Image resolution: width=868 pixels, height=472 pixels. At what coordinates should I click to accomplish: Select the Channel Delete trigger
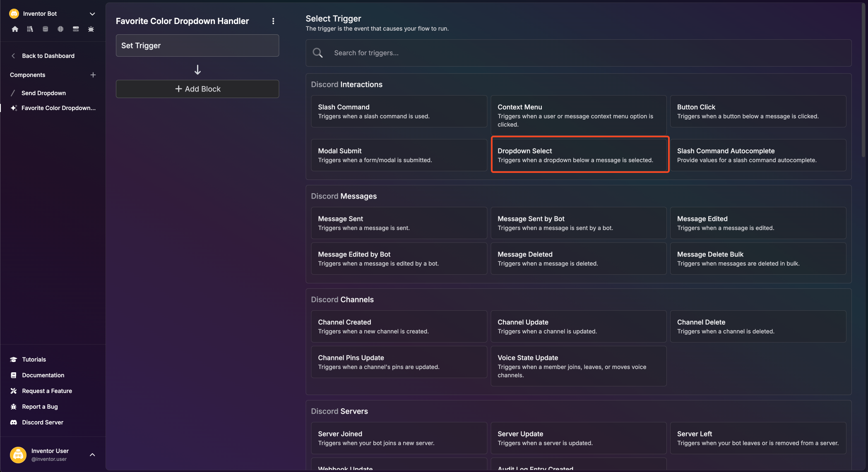click(x=758, y=326)
